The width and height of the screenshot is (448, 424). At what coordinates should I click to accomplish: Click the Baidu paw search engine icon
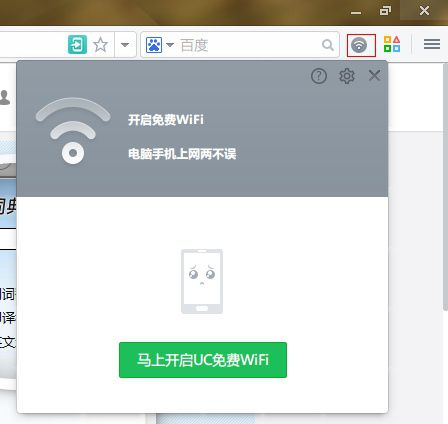click(x=154, y=45)
